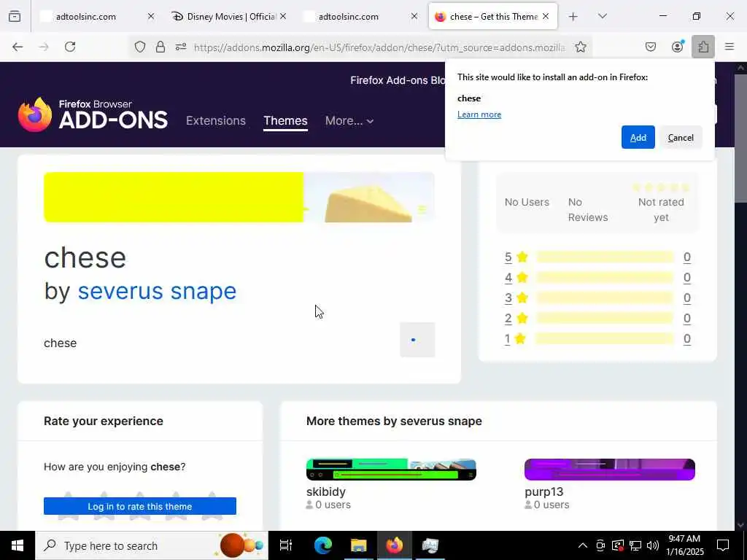Click the Firefox Browser ADD-ONS logo
The width and height of the screenshot is (747, 560).
click(93, 114)
